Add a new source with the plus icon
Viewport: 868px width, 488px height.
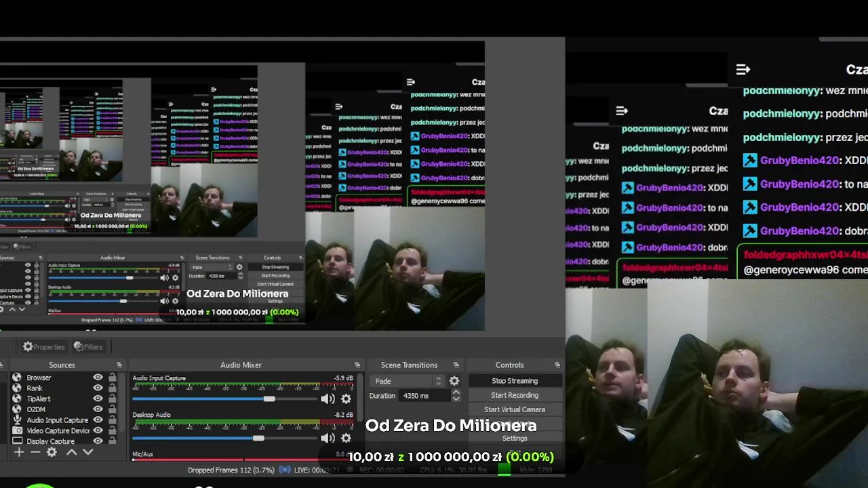(19, 452)
